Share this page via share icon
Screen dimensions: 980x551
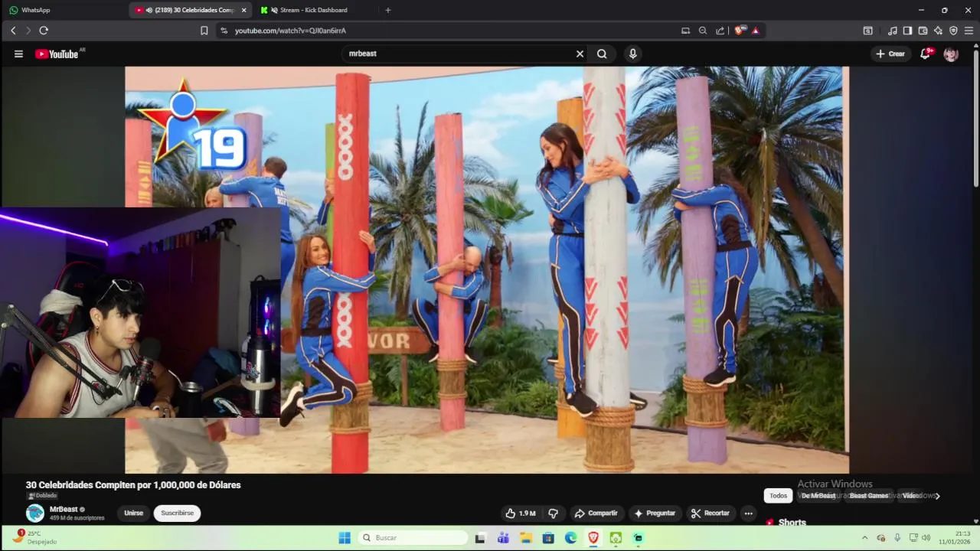click(720, 31)
